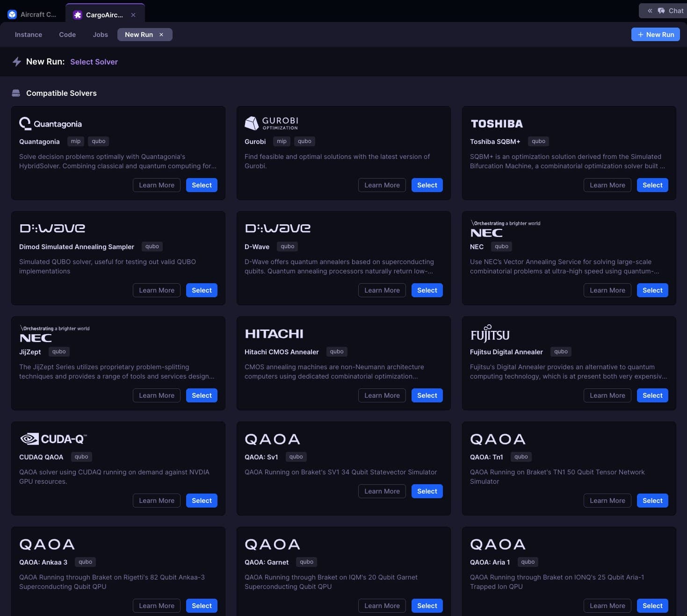Viewport: 687px width, 616px height.
Task: Switch to the Code section
Action: click(x=67, y=34)
